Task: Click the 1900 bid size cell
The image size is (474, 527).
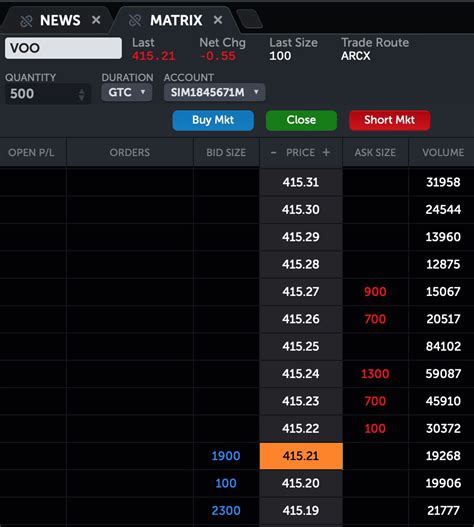Action: [x=226, y=456]
